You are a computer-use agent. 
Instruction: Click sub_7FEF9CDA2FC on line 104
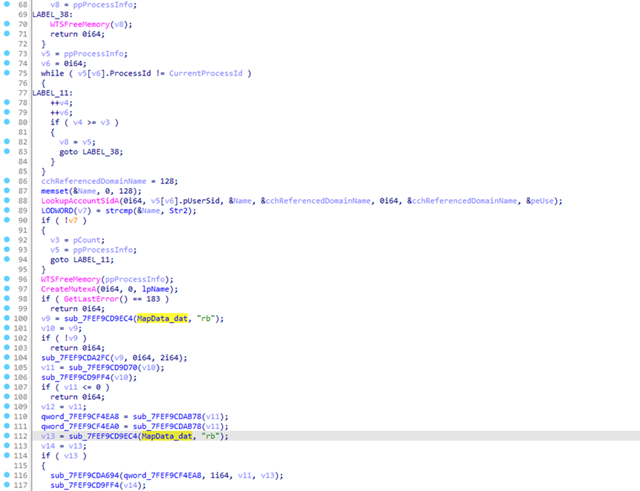(x=76, y=358)
